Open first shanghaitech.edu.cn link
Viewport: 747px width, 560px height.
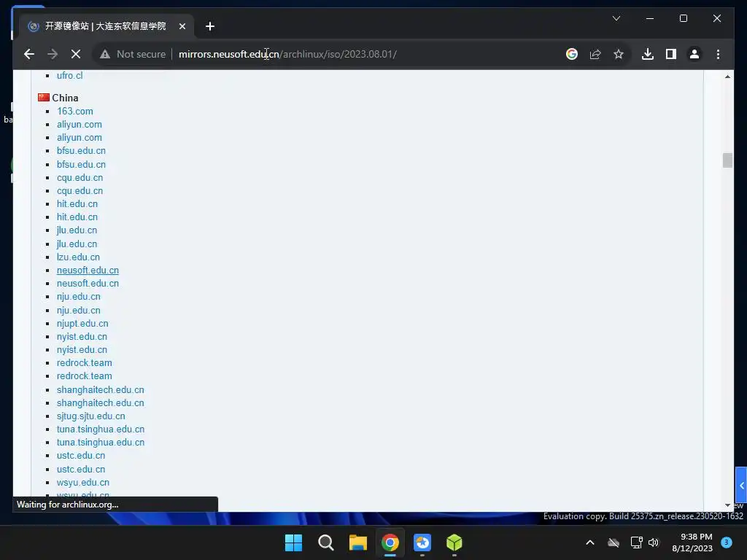click(101, 389)
